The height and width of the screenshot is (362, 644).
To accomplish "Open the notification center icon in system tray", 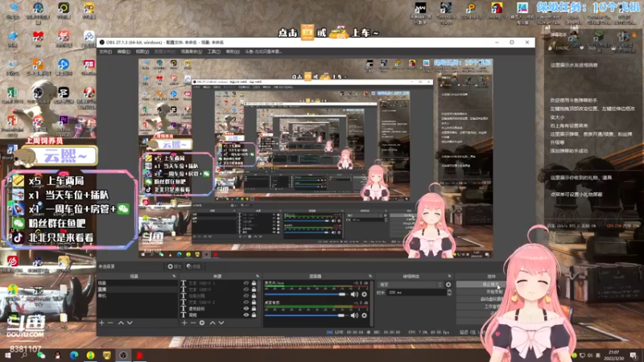I will [634, 356].
